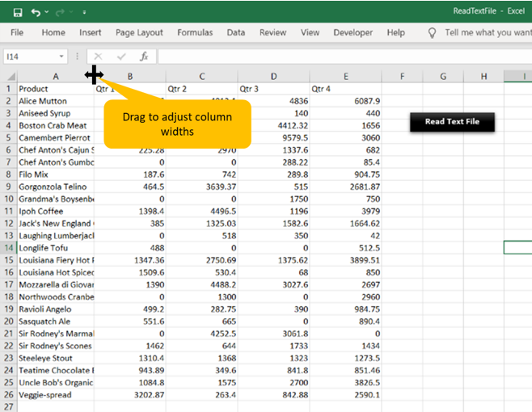This screenshot has height=412, width=532.
Task: Click the Undo arrow icon
Action: [36, 12]
